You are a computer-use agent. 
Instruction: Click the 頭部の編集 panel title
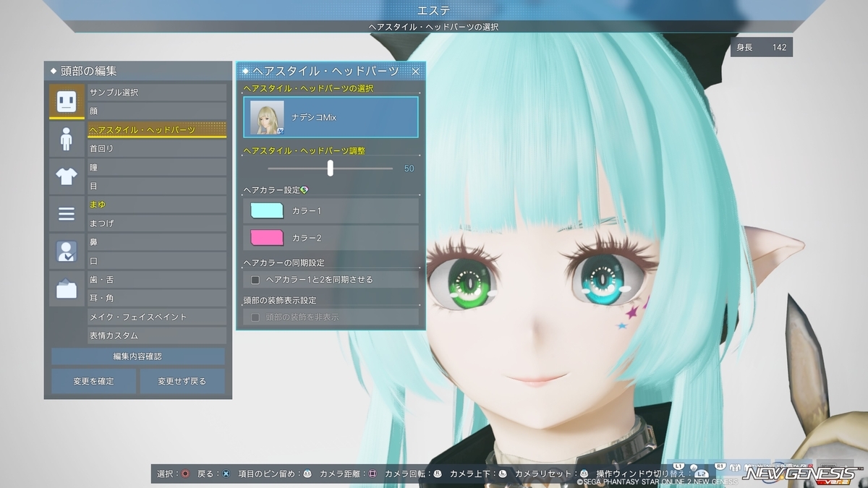tap(89, 71)
